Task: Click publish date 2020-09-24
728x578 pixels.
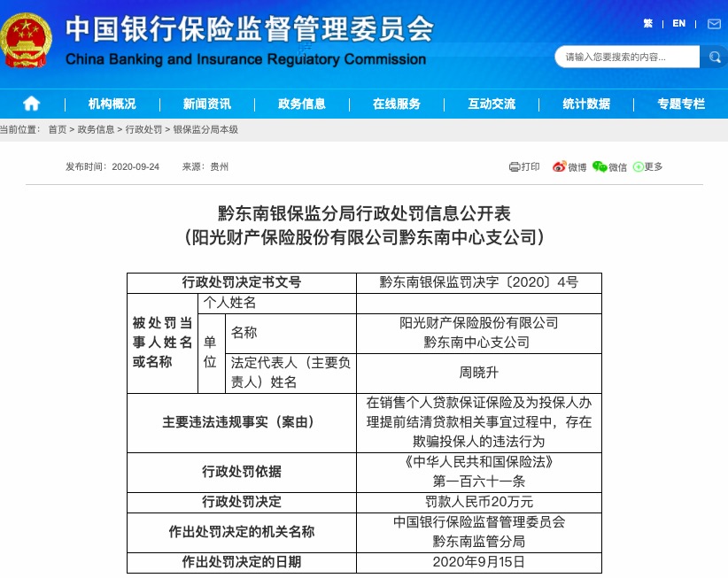Action: [x=136, y=167]
